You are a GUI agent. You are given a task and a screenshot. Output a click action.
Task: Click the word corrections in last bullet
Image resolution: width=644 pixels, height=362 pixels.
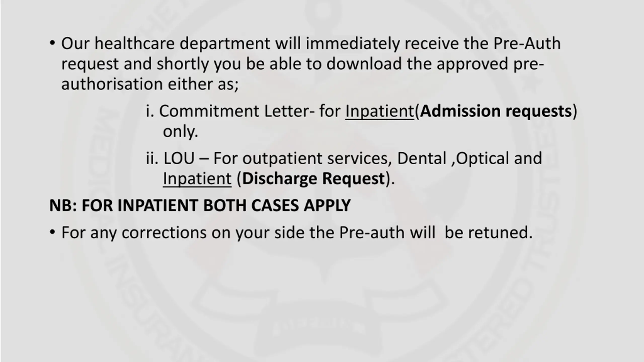coord(164,233)
